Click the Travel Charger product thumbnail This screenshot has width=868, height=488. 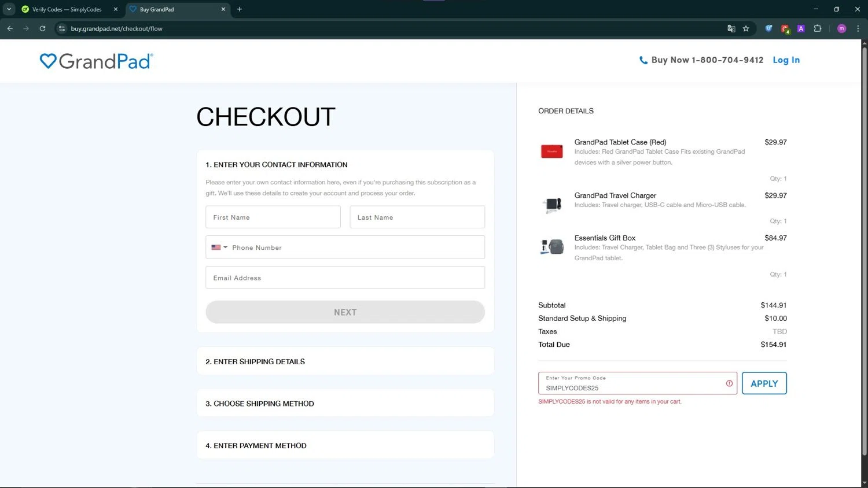[x=552, y=204]
